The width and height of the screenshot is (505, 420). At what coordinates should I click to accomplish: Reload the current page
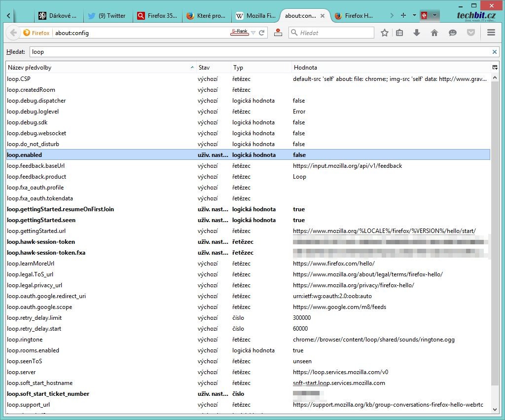pos(262,33)
